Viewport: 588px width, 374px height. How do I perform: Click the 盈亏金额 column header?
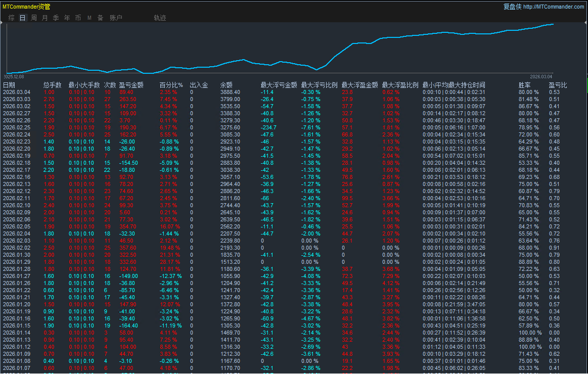tap(131, 85)
